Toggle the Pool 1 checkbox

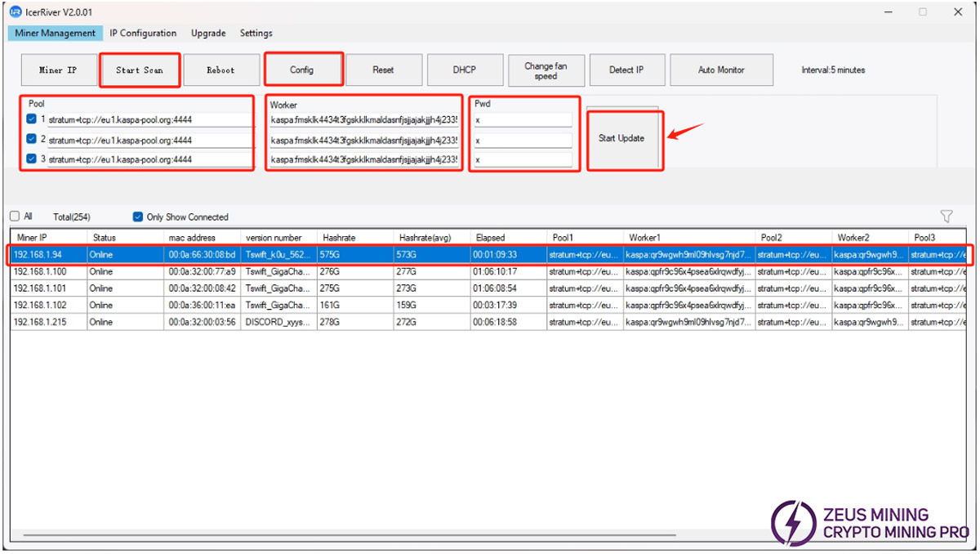[x=31, y=119]
